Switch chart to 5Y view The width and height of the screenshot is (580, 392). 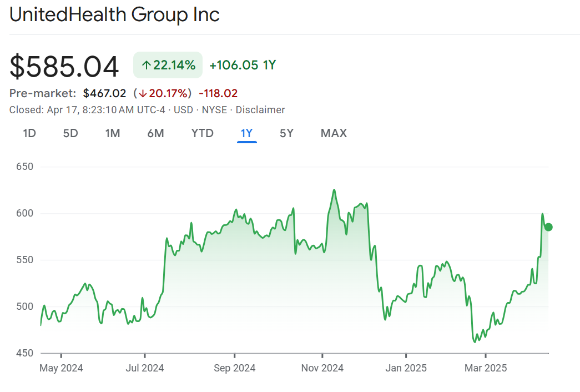[286, 133]
